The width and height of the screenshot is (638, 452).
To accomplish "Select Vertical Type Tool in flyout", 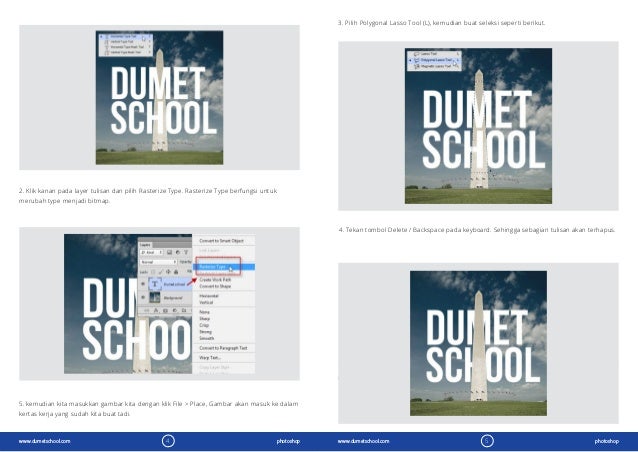I will click(x=124, y=41).
